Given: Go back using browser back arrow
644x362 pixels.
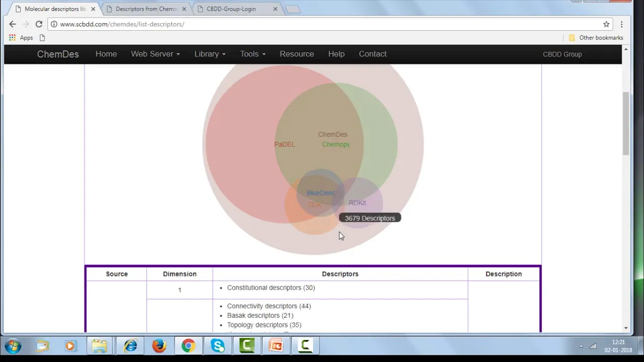Looking at the screenshot, I should pos(13,24).
